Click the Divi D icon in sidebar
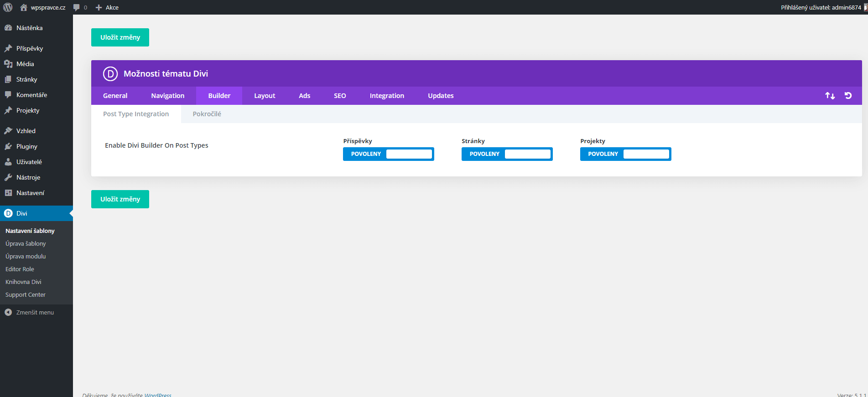The image size is (868, 397). click(x=8, y=213)
